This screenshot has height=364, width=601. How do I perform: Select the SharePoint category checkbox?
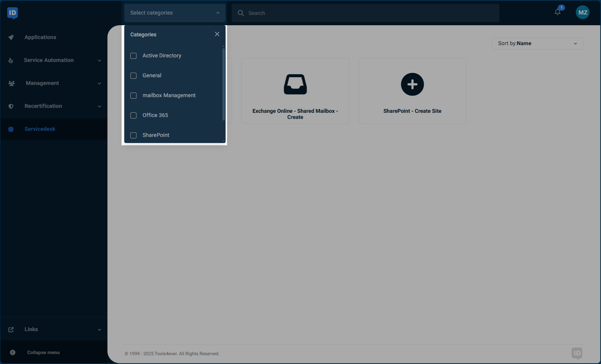(x=133, y=135)
